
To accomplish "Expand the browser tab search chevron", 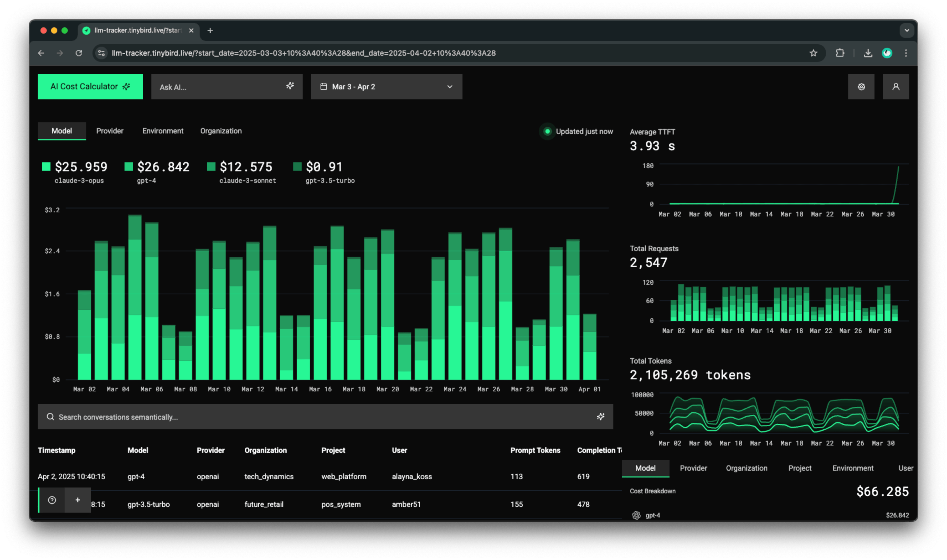I will pyautogui.click(x=907, y=30).
